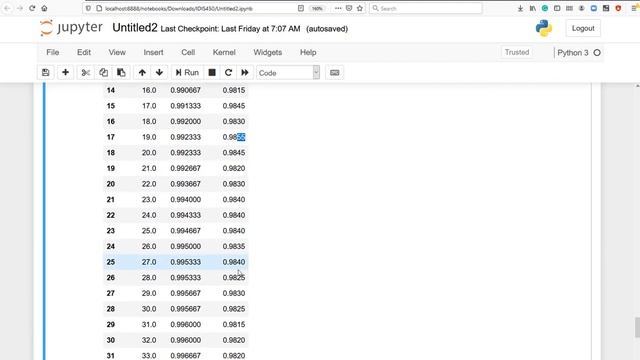640x360 pixels.
Task: Copy selected cells with the toolbar icon
Action: pyautogui.click(x=103, y=73)
